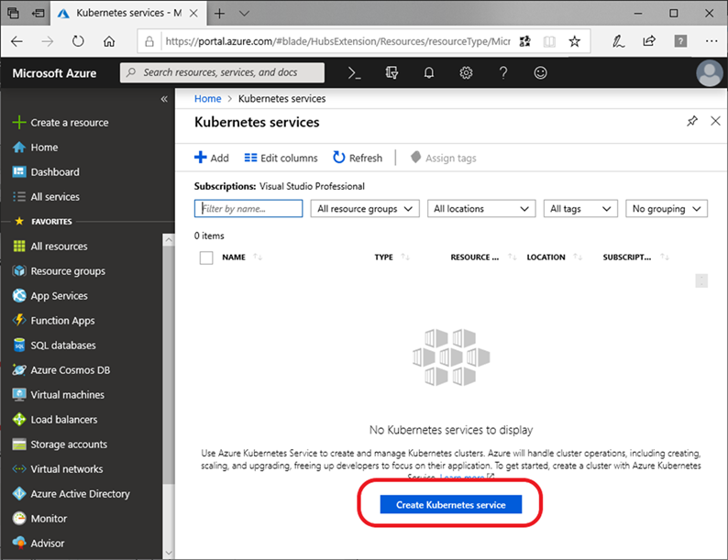Click the browser Back arrow
The height and width of the screenshot is (560, 728).
pos(17,42)
